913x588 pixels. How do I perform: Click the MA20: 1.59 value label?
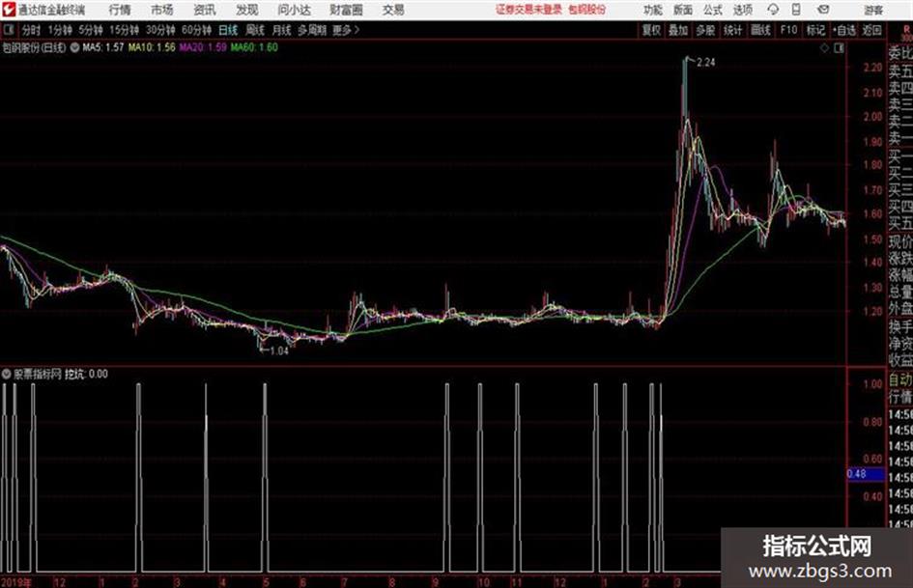(203, 47)
